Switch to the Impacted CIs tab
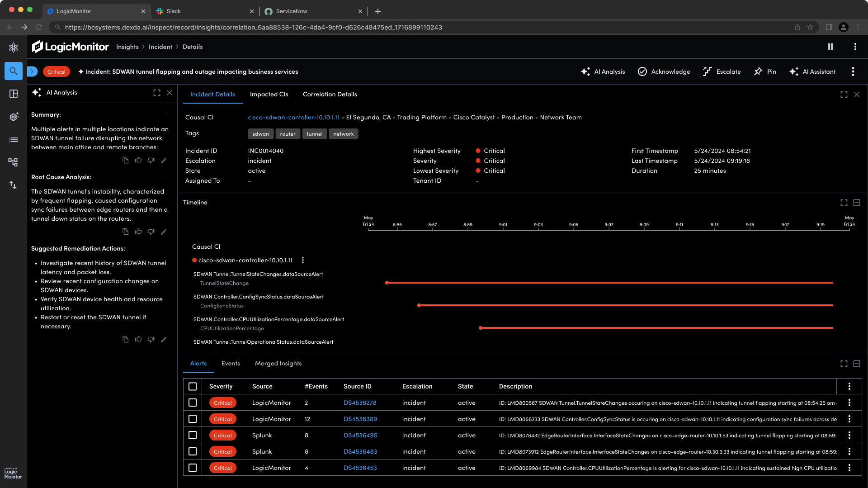Viewport: 868px width, 488px height. coord(269,94)
